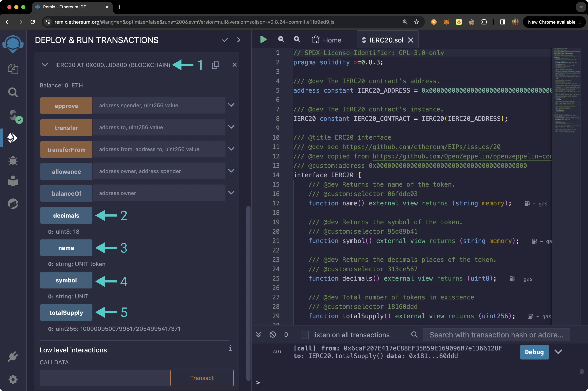The image size is (588, 391).
Task: Expand the transfer function parameters
Action: click(231, 127)
